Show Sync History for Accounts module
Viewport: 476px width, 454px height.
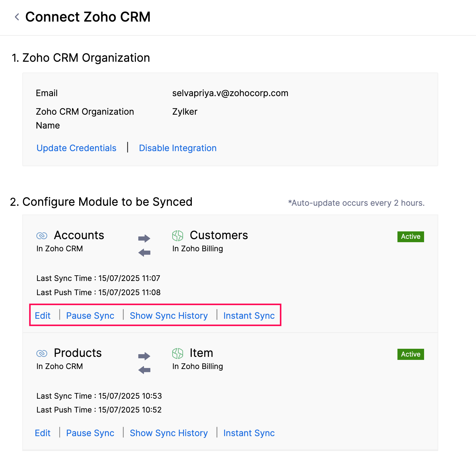click(169, 316)
